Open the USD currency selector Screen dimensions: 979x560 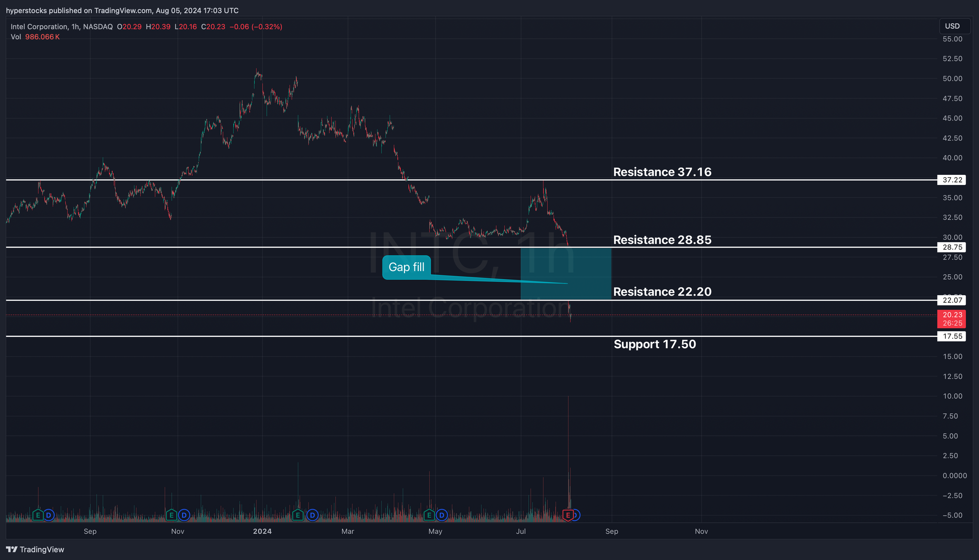pyautogui.click(x=954, y=26)
